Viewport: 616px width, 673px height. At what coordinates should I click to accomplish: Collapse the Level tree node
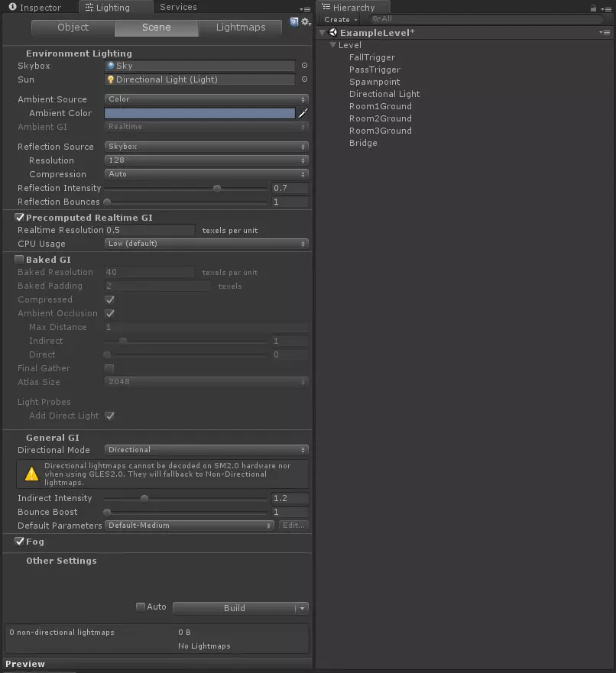click(332, 45)
